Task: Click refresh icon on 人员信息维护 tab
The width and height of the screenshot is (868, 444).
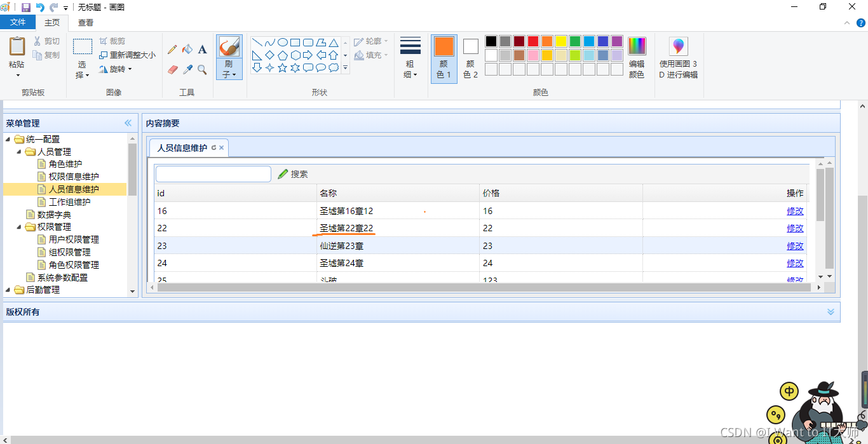Action: point(214,147)
